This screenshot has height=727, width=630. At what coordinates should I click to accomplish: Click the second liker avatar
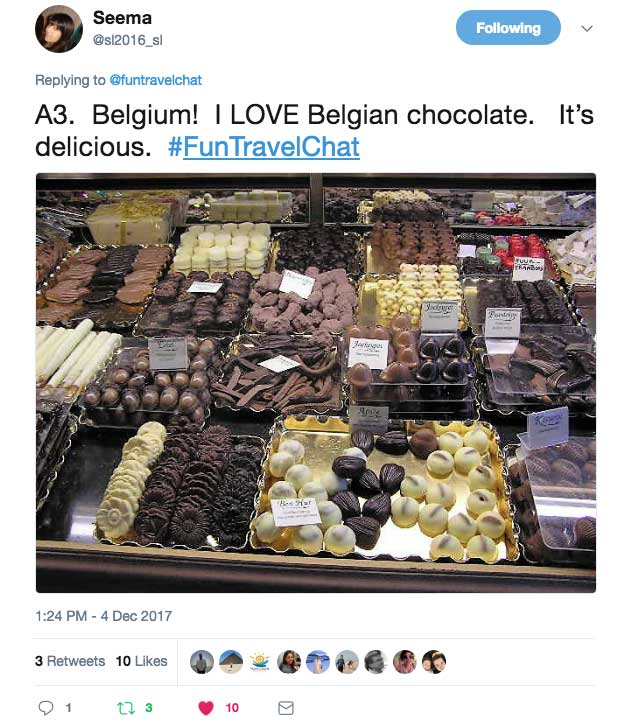coord(231,662)
